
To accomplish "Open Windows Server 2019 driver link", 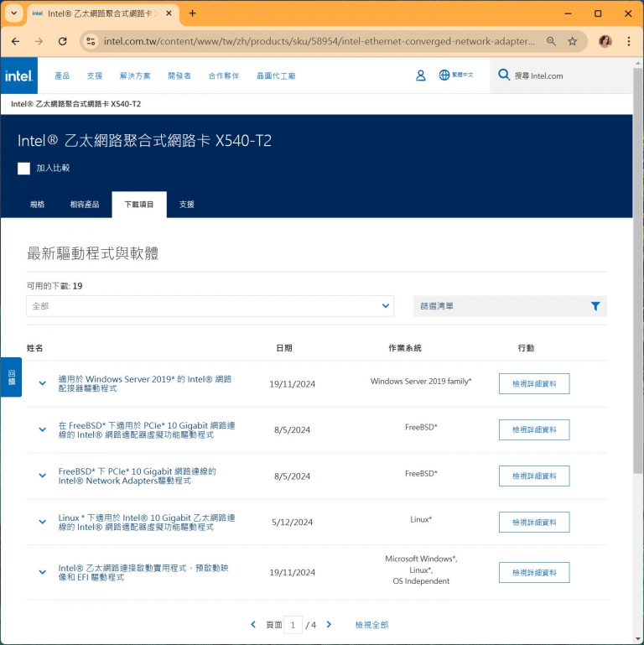I will (145, 383).
